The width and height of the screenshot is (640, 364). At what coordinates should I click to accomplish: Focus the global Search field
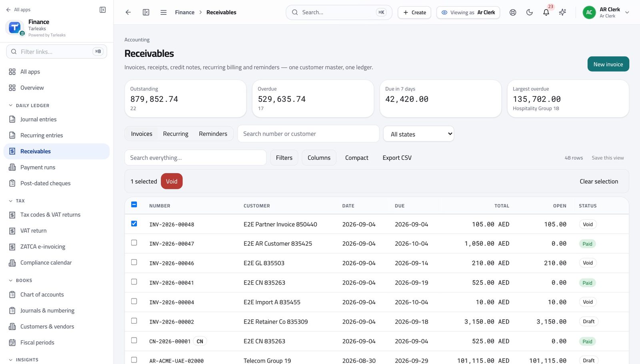coord(339,12)
